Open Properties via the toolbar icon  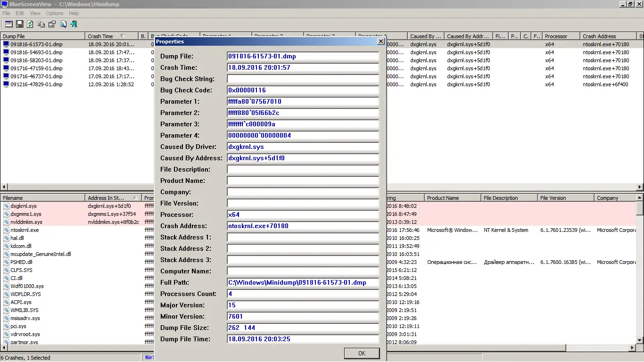[x=52, y=24]
